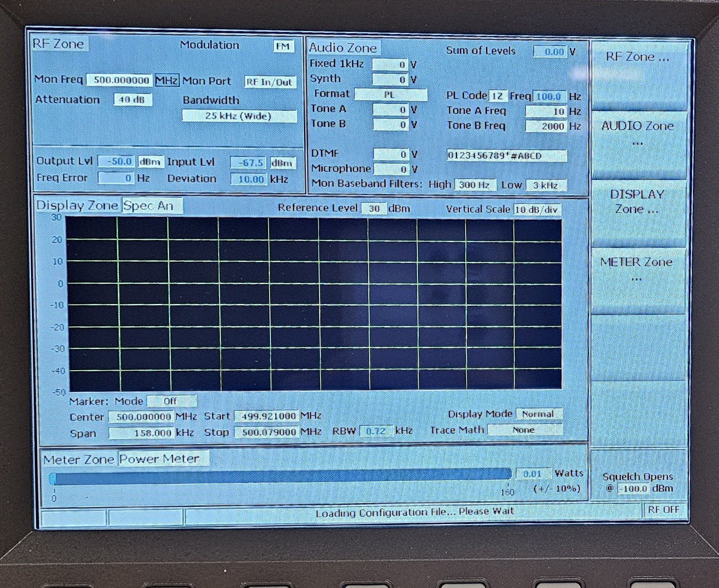Edit the Fixed 1kHz voltage field
Viewport: 719px width, 588px height.
[x=390, y=64]
